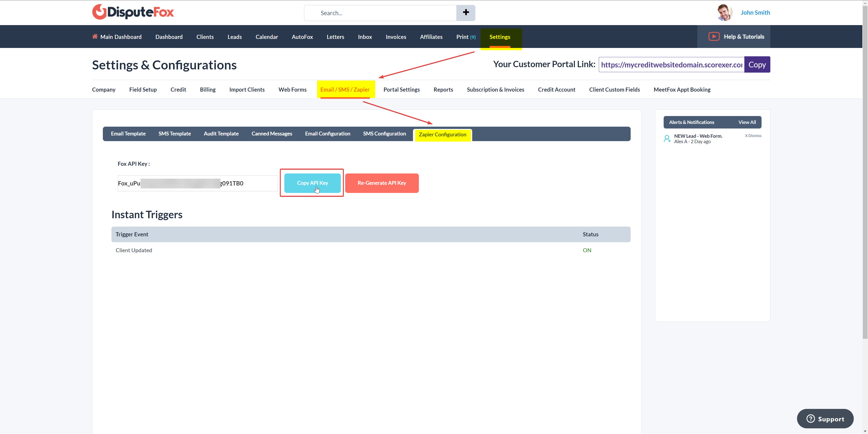Viewport: 868px width, 434px height.
Task: Open View All in Alerts & Notifications
Action: (x=747, y=122)
